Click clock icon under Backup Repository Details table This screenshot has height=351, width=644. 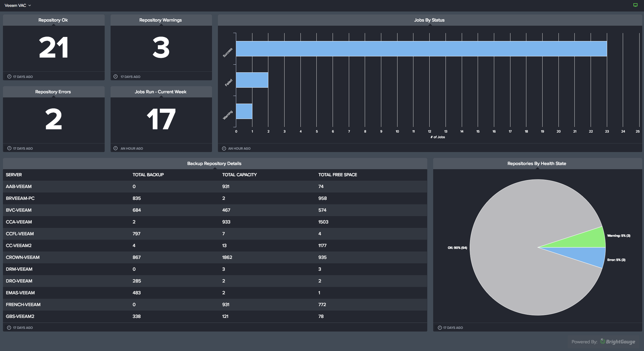click(x=9, y=327)
